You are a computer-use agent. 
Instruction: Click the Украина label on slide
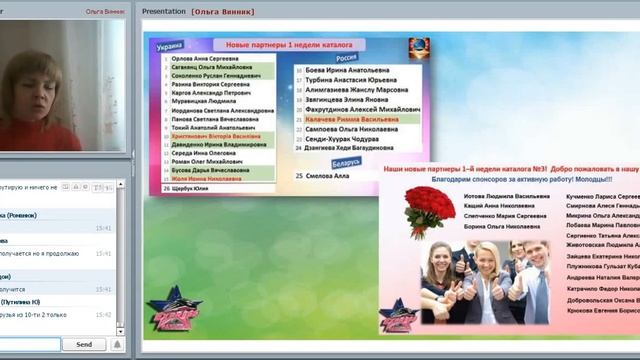(170, 46)
